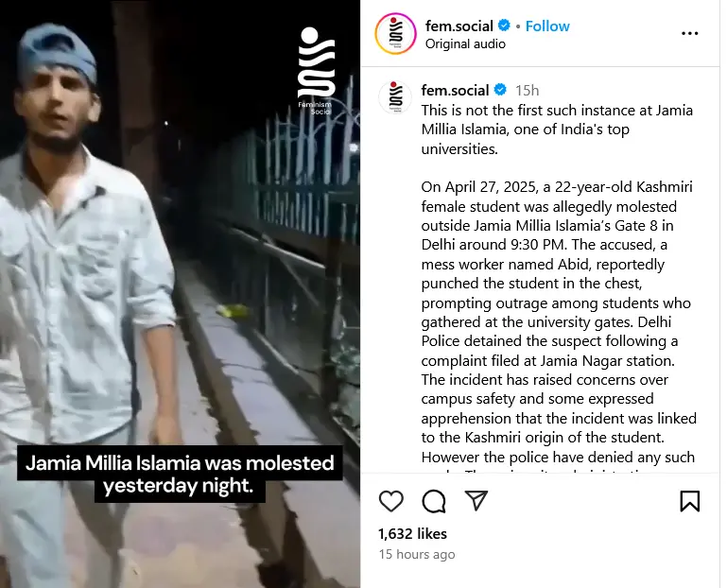Screen dimensions: 727x588
Task: Click the fem.social avatar beside the caption
Action: [395, 96]
